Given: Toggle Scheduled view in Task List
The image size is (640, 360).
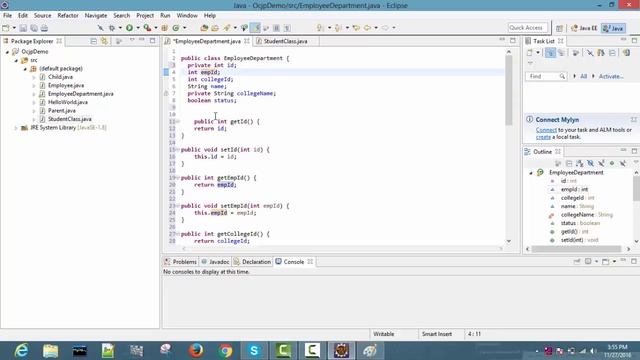Looking at the screenshot, I should pos(562,53).
